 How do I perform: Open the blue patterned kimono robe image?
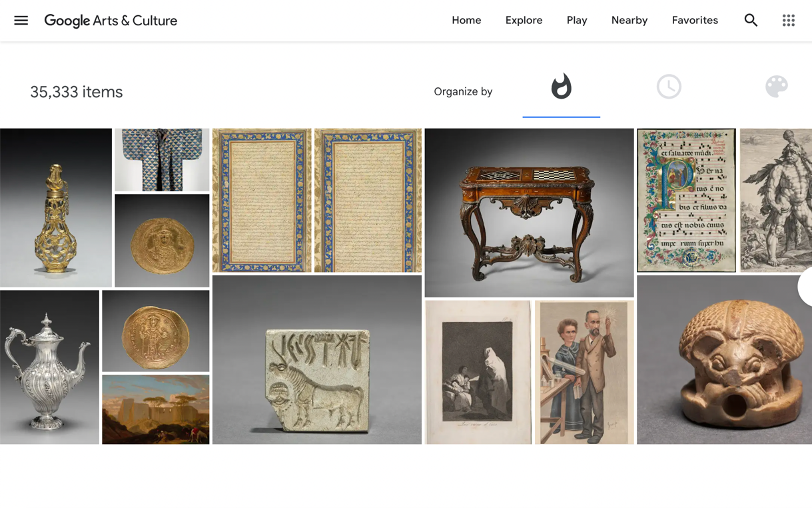162,160
